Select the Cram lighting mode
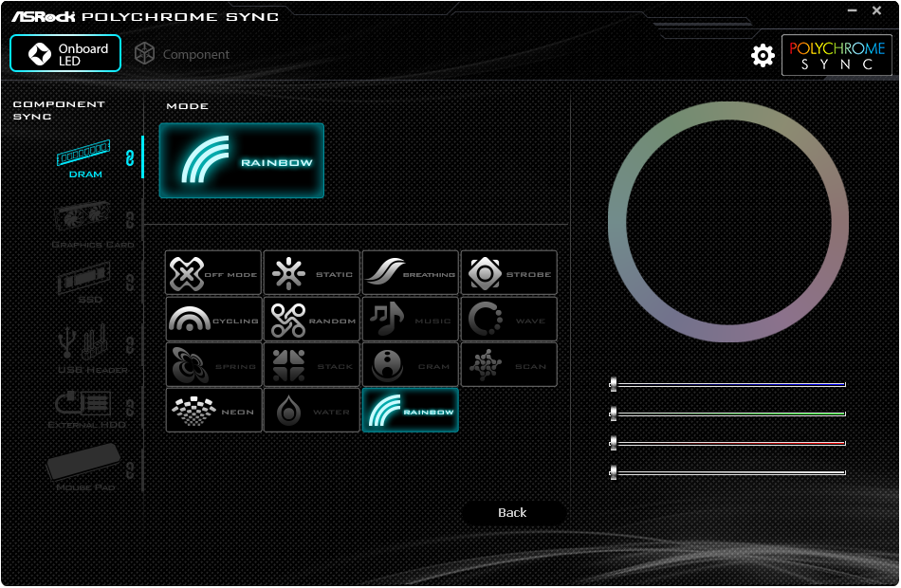This screenshot has height=588, width=901. point(411,364)
